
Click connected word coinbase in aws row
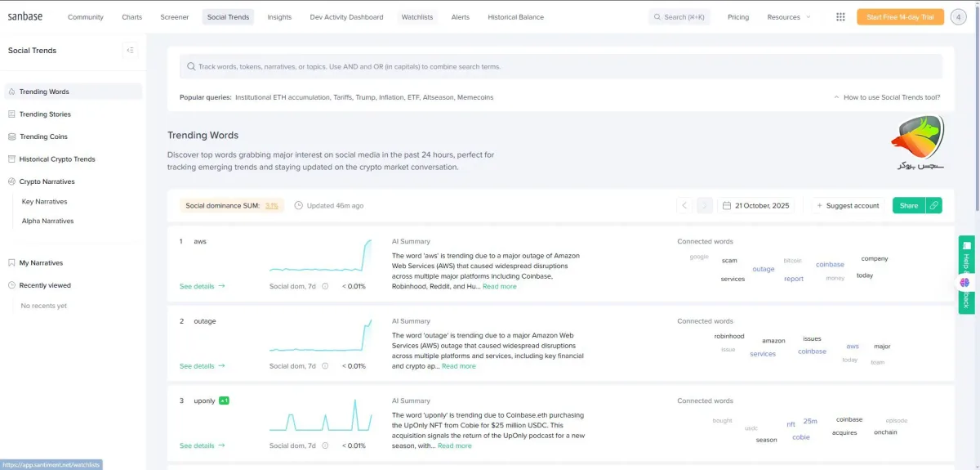tap(830, 265)
